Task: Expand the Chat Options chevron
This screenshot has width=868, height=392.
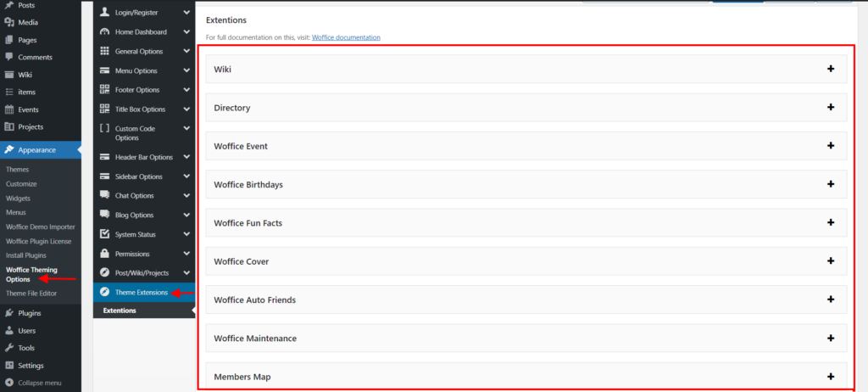Action: (186, 196)
